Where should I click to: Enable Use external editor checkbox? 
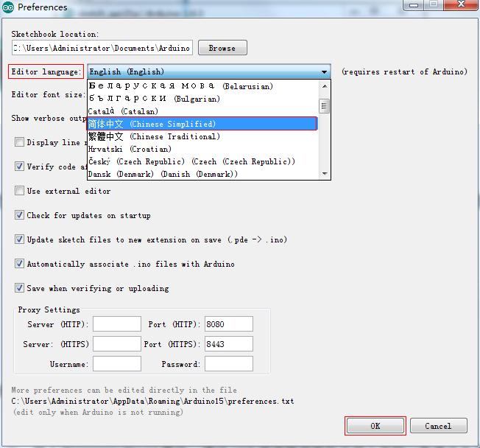[20, 191]
